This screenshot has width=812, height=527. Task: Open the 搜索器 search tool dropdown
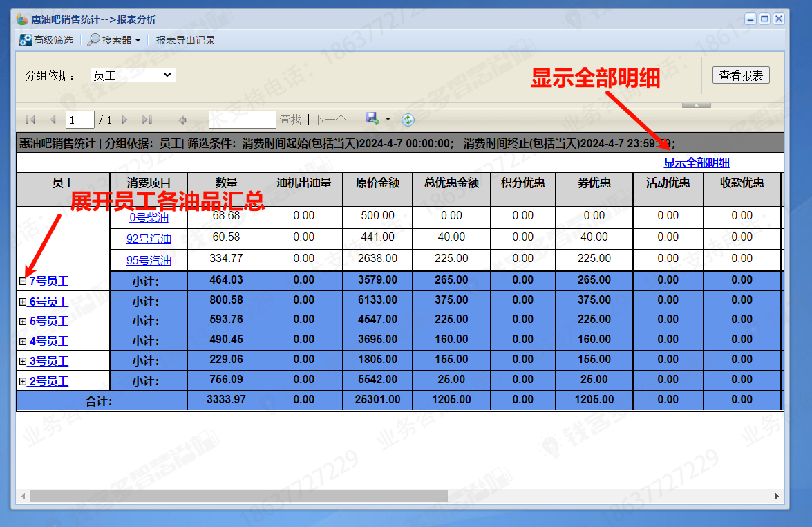114,40
